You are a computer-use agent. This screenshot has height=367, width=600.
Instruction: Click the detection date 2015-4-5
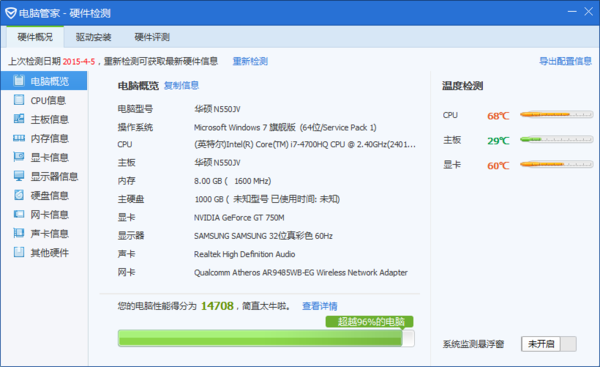79,61
